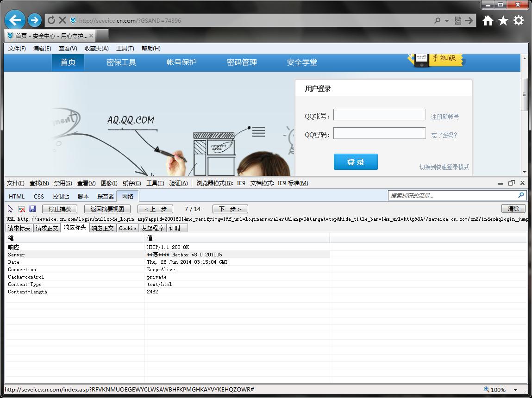Viewport: 532px width, 398px height.
Task: Open the zoom level dropdown at 100%
Action: click(x=515, y=390)
